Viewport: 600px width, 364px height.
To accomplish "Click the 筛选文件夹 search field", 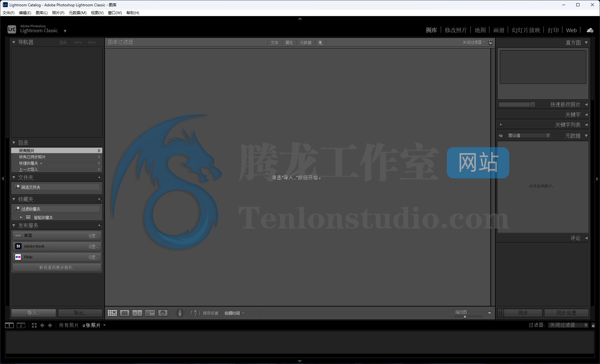I will coord(57,187).
